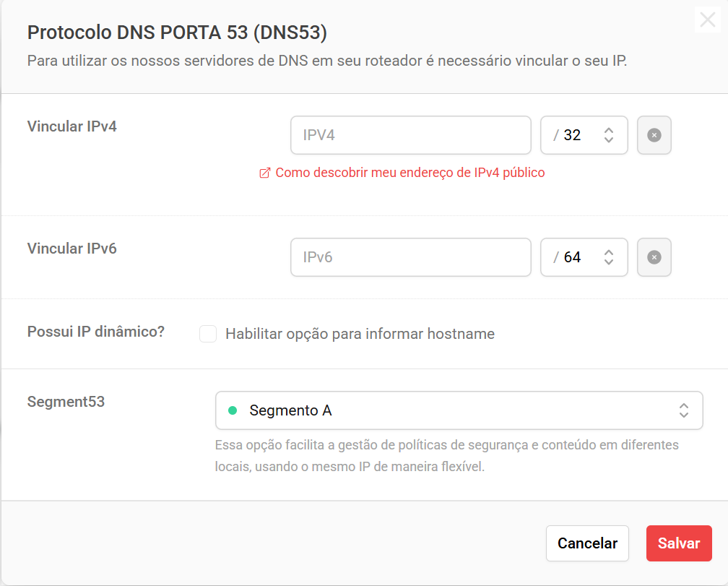Clear the IPv4 field with its x button
Viewport: 728px width, 586px height.
[654, 135]
